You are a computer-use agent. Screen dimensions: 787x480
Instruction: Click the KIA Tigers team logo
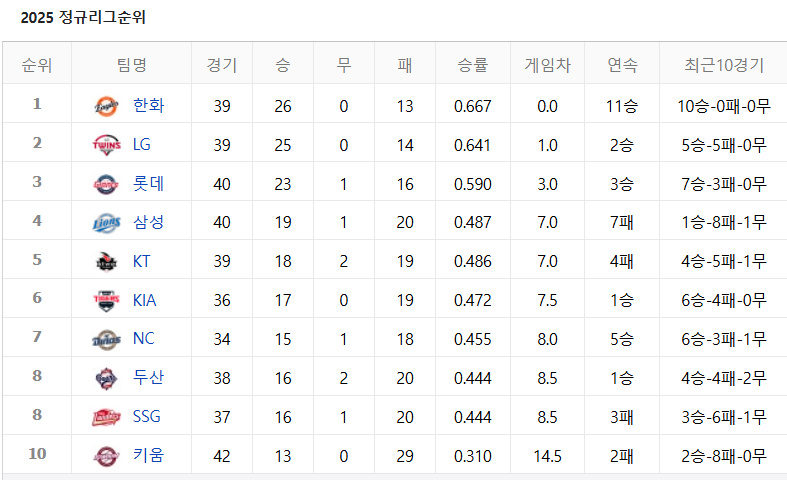click(106, 300)
